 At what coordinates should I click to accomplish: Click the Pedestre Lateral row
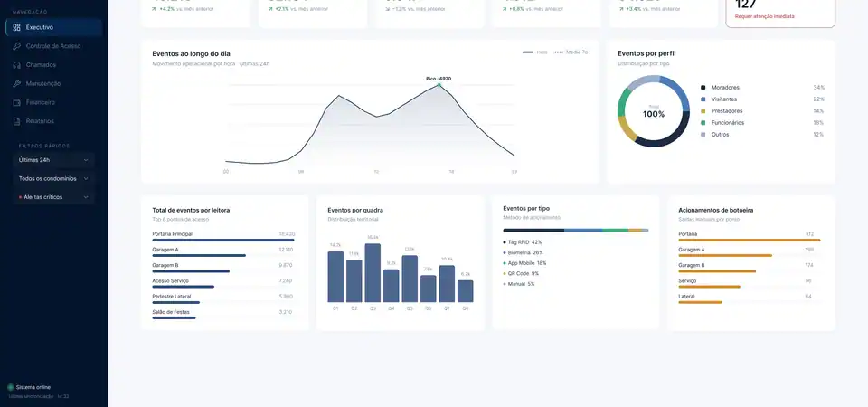223,298
